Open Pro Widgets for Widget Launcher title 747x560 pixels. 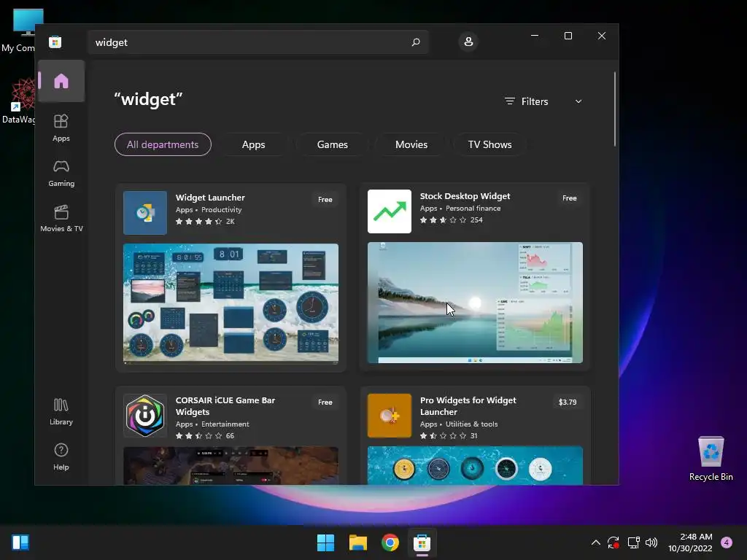click(x=468, y=406)
